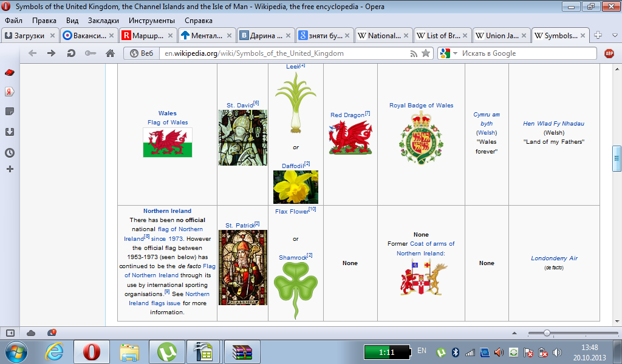Open uTorrent from the taskbar
The image size is (622, 364).
pyautogui.click(x=167, y=352)
